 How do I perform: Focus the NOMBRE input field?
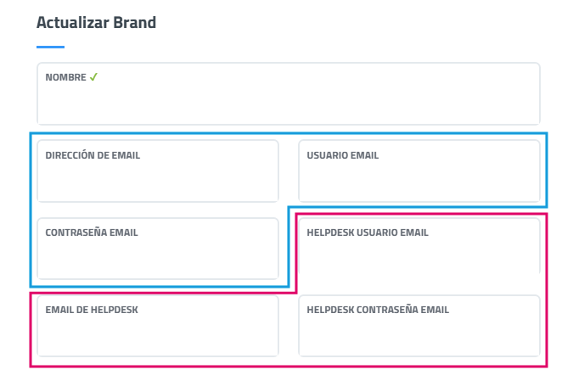coord(288,102)
